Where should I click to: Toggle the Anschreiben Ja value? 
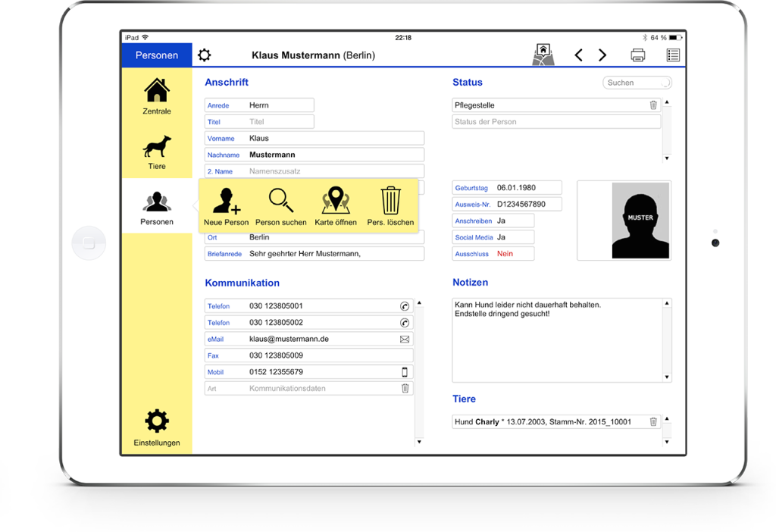502,221
